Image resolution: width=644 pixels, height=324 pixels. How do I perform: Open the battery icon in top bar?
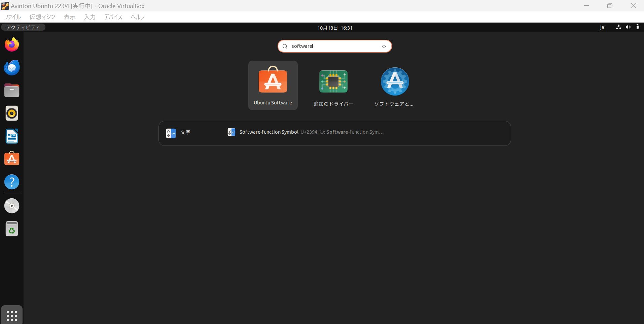pyautogui.click(x=638, y=27)
